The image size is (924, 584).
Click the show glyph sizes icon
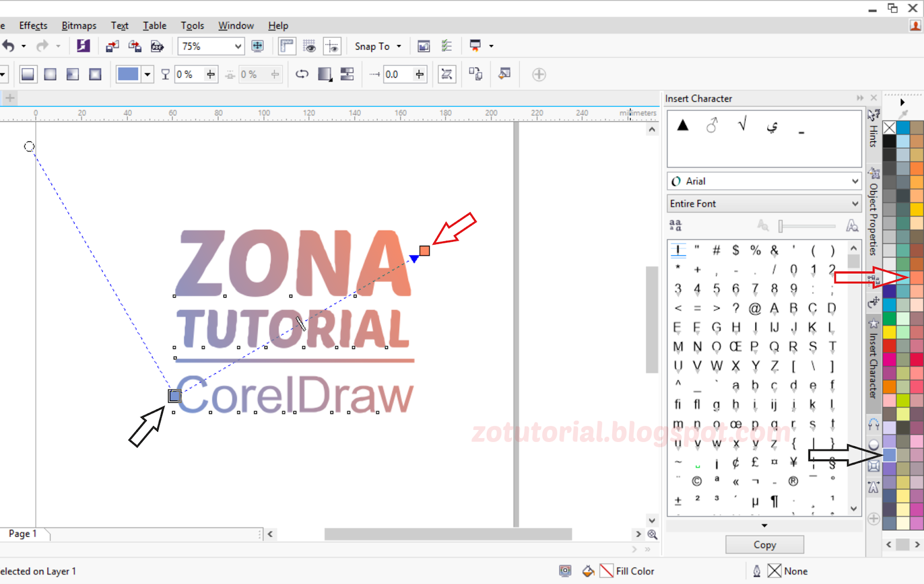point(675,226)
